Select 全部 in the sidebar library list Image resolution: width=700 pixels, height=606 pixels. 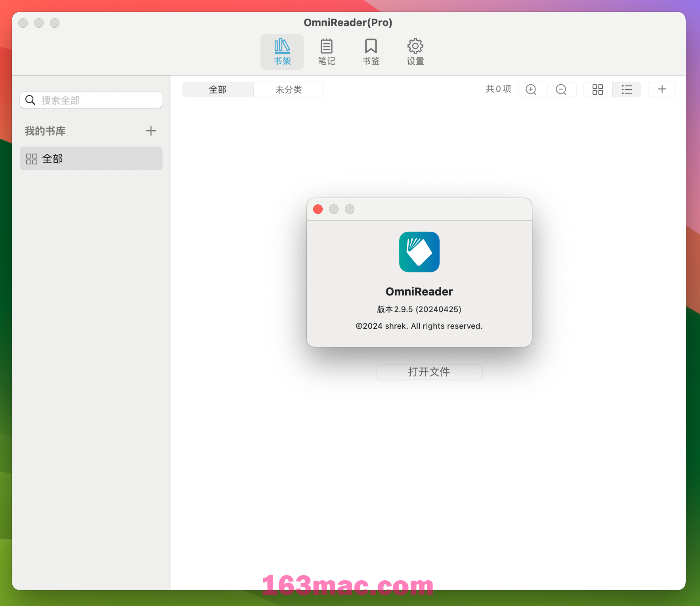point(91,158)
